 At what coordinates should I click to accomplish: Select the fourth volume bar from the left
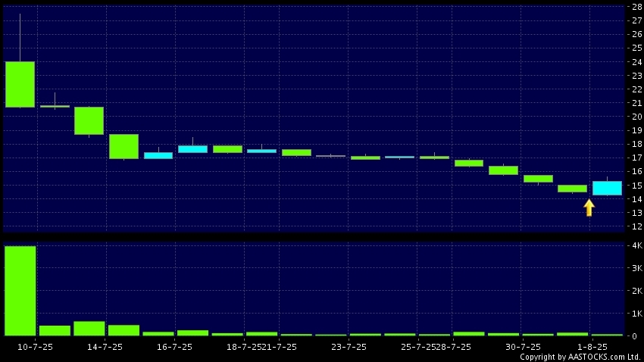(123, 330)
